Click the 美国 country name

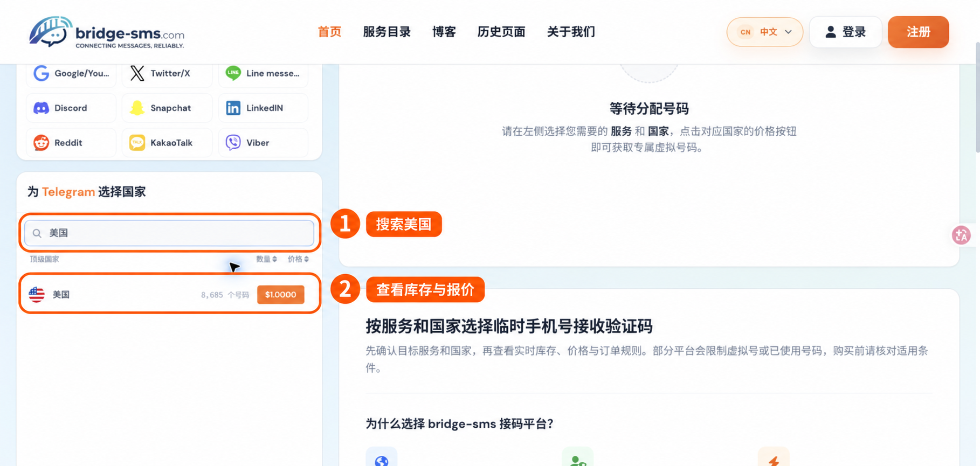pyautogui.click(x=61, y=295)
